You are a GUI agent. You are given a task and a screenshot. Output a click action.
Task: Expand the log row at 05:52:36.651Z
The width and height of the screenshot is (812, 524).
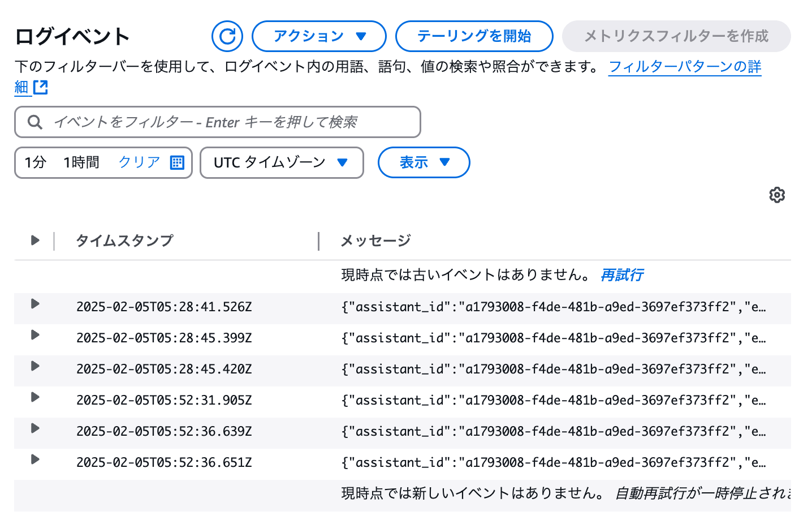coord(35,459)
